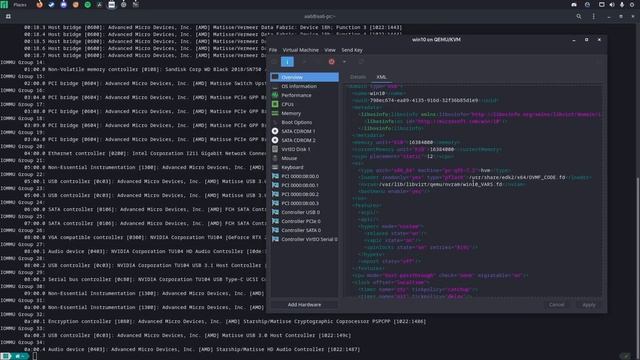Open the Spotify green icon in panel
Screen dimensions: 640x360
[x=87, y=4]
